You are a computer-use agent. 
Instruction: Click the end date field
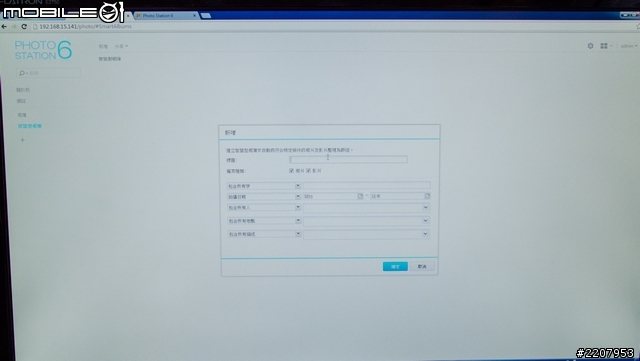pos(397,196)
